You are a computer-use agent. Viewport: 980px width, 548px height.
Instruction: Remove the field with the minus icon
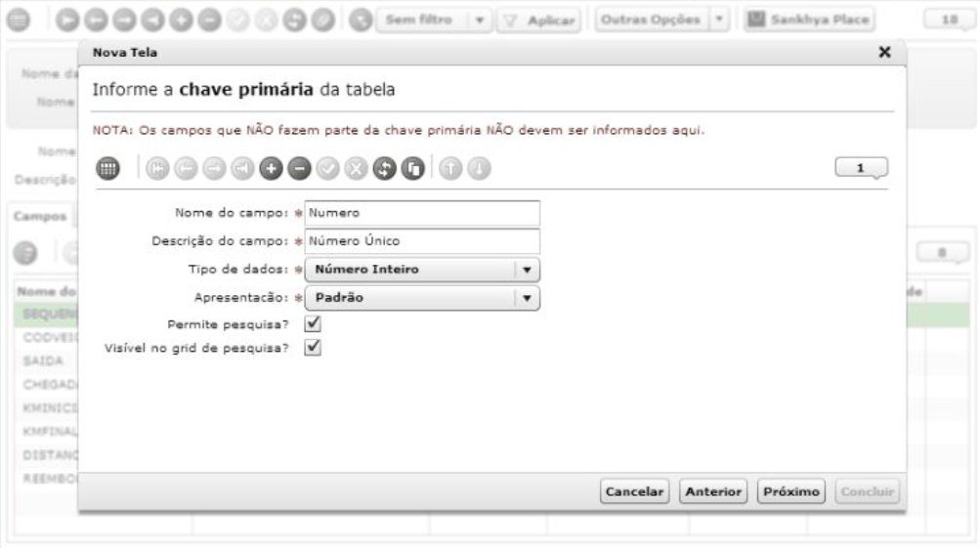pyautogui.click(x=300, y=169)
